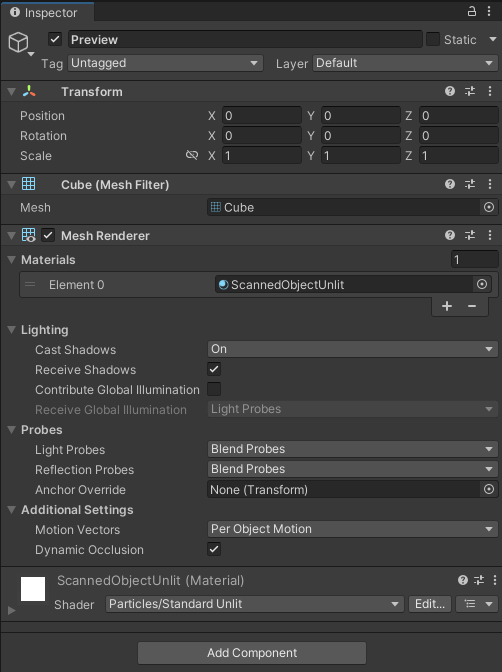Screen dimensions: 502x672
Task: Open ScannedObjectUnlit material help
Action: coord(463,580)
